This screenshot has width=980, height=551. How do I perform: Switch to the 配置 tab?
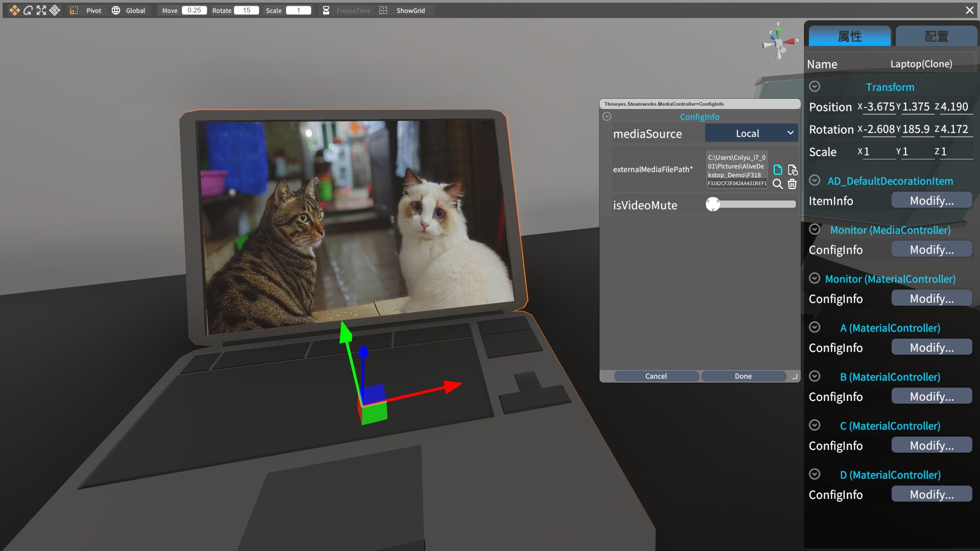[937, 36]
